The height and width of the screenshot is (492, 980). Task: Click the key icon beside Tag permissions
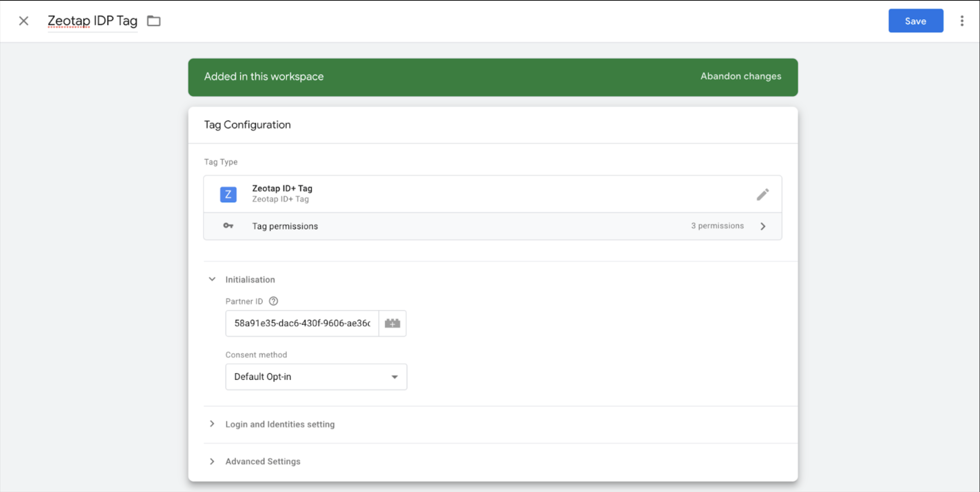point(228,226)
